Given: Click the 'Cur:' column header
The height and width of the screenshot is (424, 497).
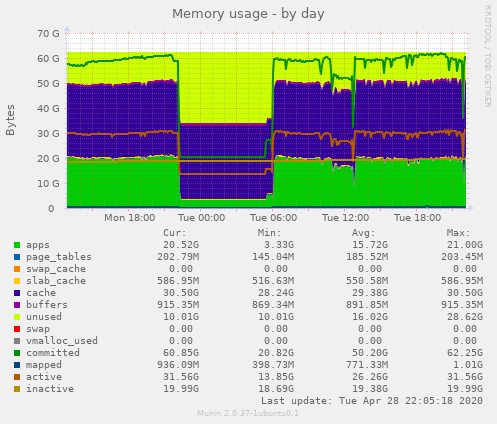Looking at the screenshot, I should [175, 233].
